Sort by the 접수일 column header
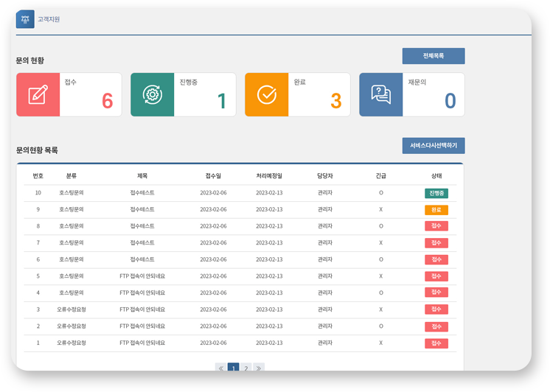Image resolution: width=550 pixels, height=392 pixels. 213,176
